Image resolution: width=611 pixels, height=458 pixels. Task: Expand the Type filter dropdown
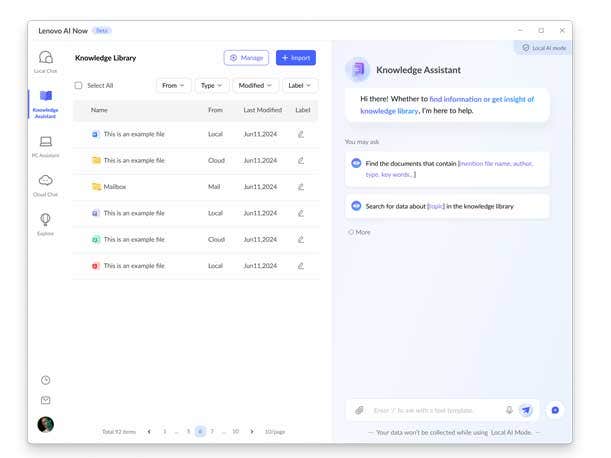pyautogui.click(x=210, y=86)
